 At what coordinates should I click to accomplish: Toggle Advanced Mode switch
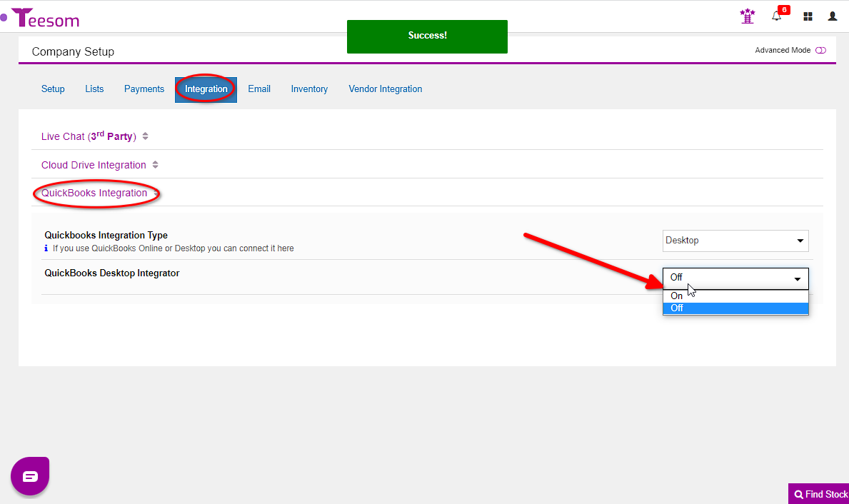click(x=821, y=51)
